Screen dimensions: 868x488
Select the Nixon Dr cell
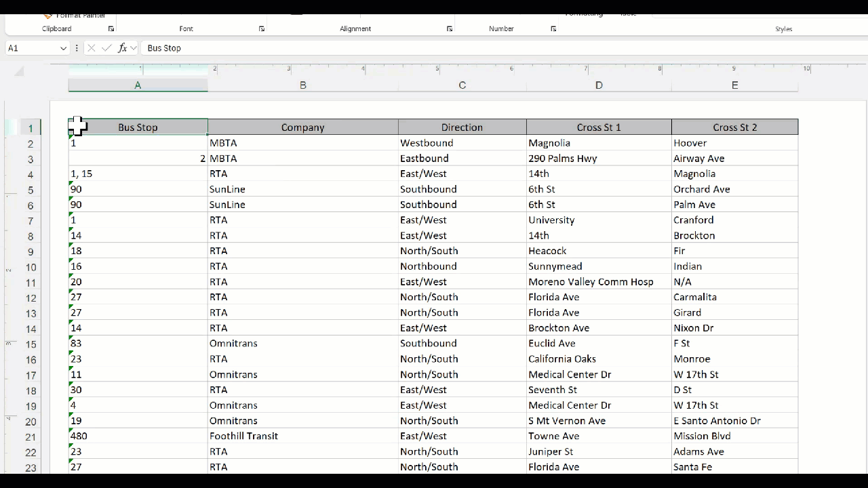click(734, 329)
